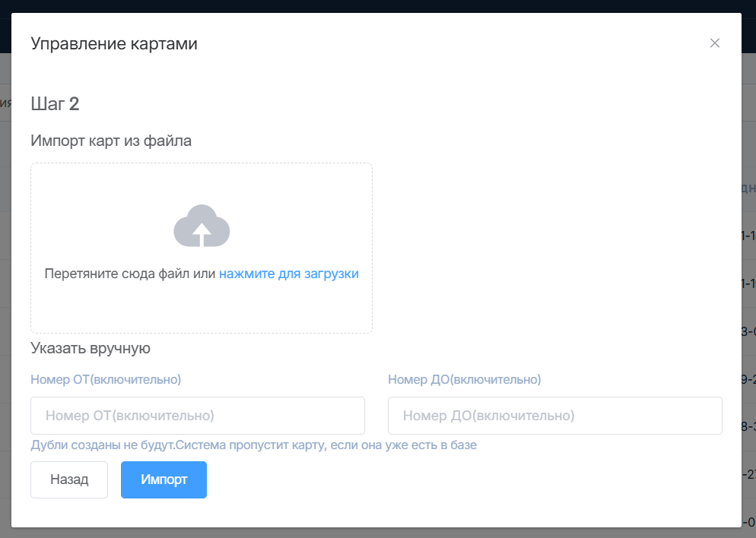
Task: Click the Шаг 2 heading
Action: tap(55, 104)
